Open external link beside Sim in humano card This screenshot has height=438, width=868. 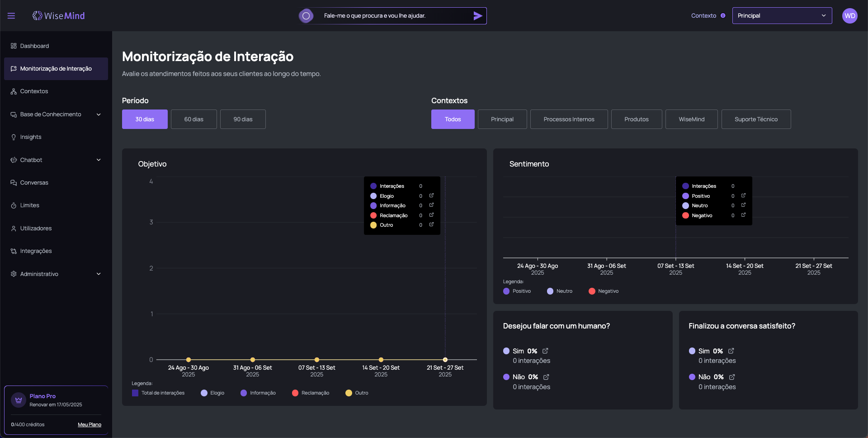[545, 351]
